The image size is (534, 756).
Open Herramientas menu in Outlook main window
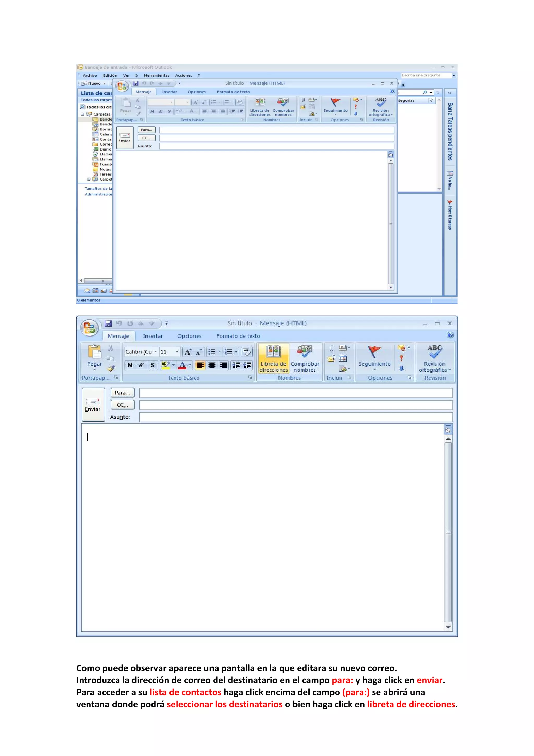coord(157,75)
